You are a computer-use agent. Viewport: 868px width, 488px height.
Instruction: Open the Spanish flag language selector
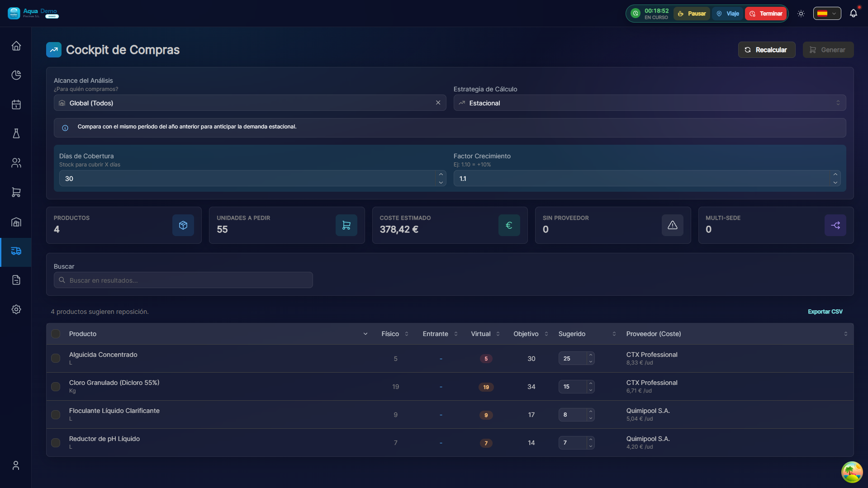827,14
